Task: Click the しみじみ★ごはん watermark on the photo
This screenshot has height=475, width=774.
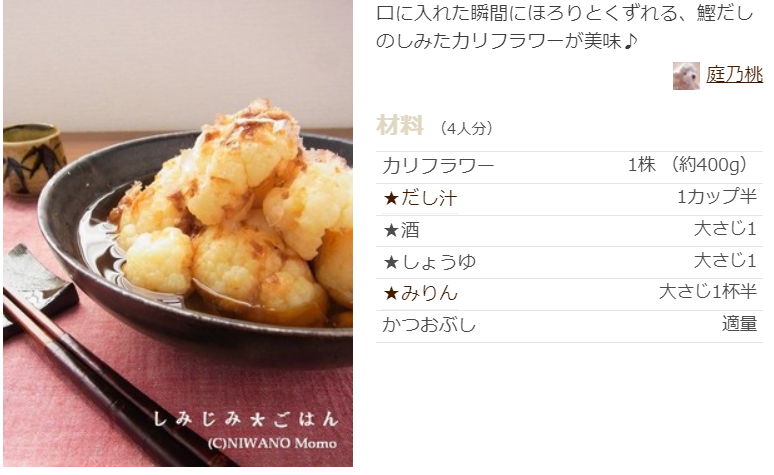Action: [x=246, y=419]
